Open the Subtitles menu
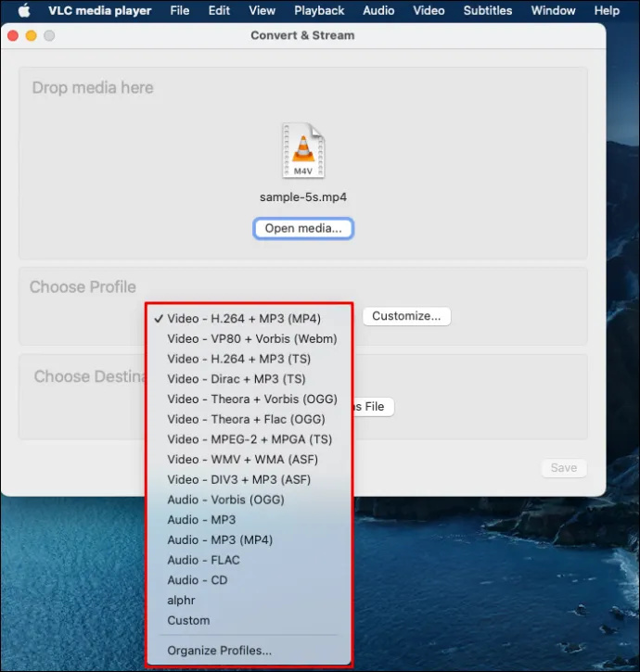 (487, 11)
